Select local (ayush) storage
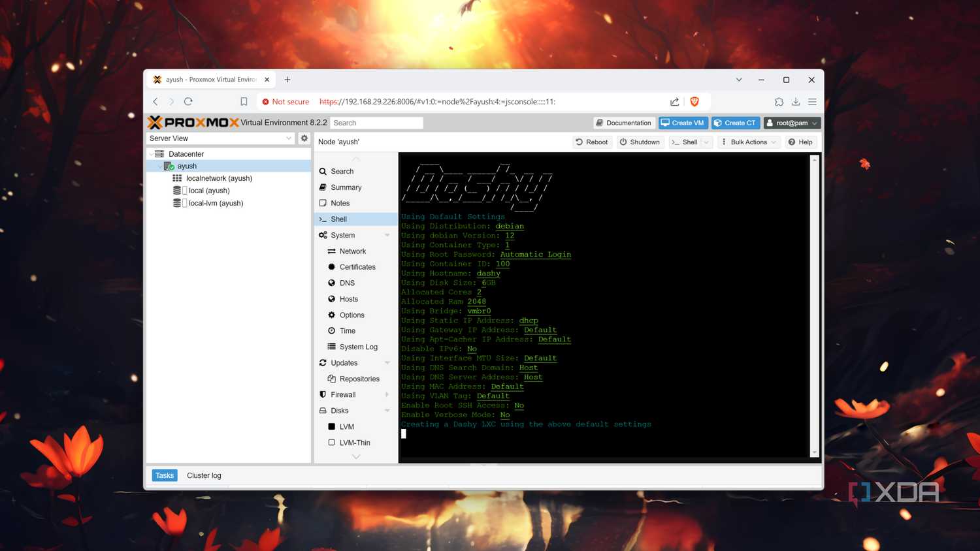The width and height of the screenshot is (980, 551). [209, 191]
